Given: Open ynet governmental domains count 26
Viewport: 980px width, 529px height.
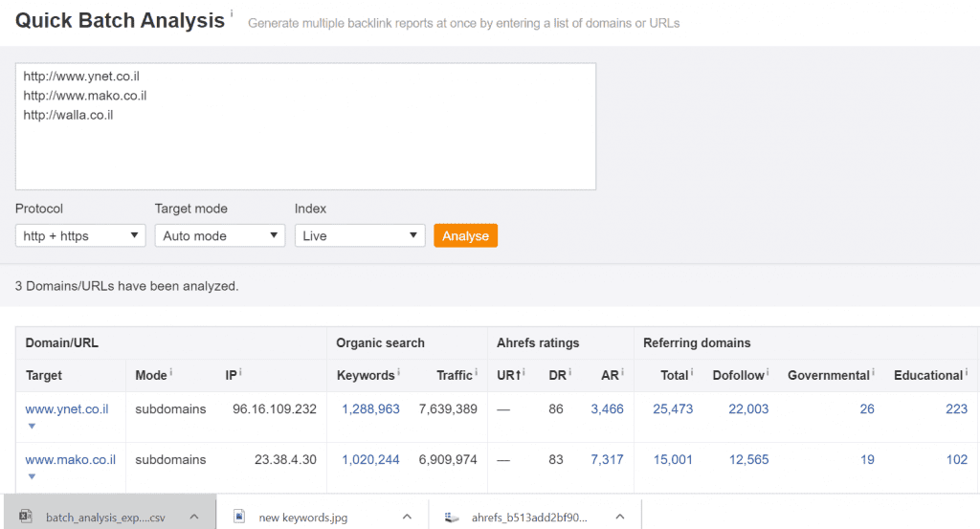Looking at the screenshot, I should tap(867, 409).
